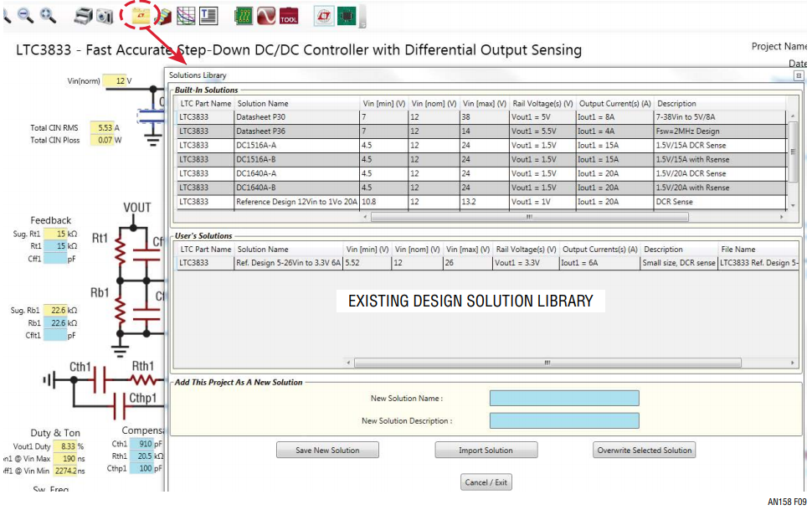Click the green chip icon in toolbar
812x510 pixels.
click(x=347, y=16)
